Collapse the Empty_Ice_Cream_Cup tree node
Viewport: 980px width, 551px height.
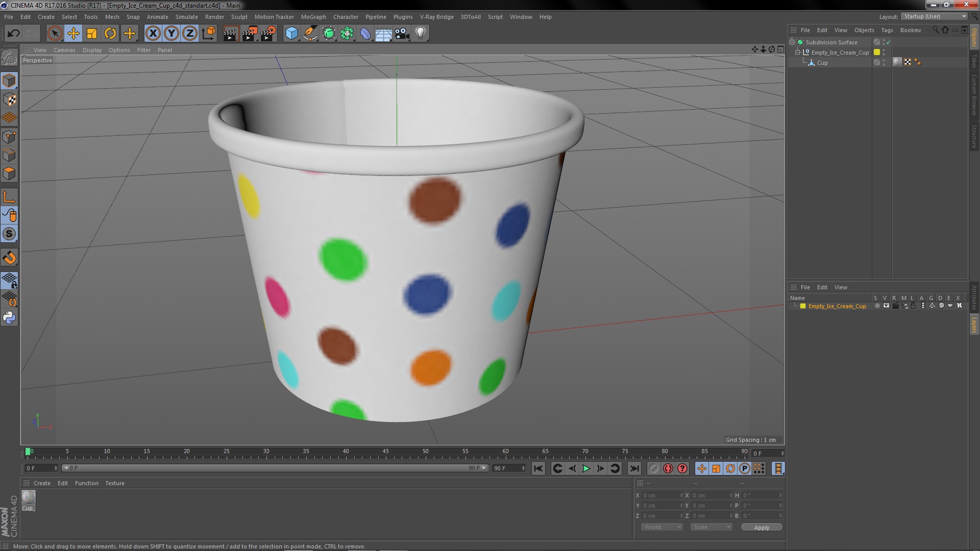798,52
